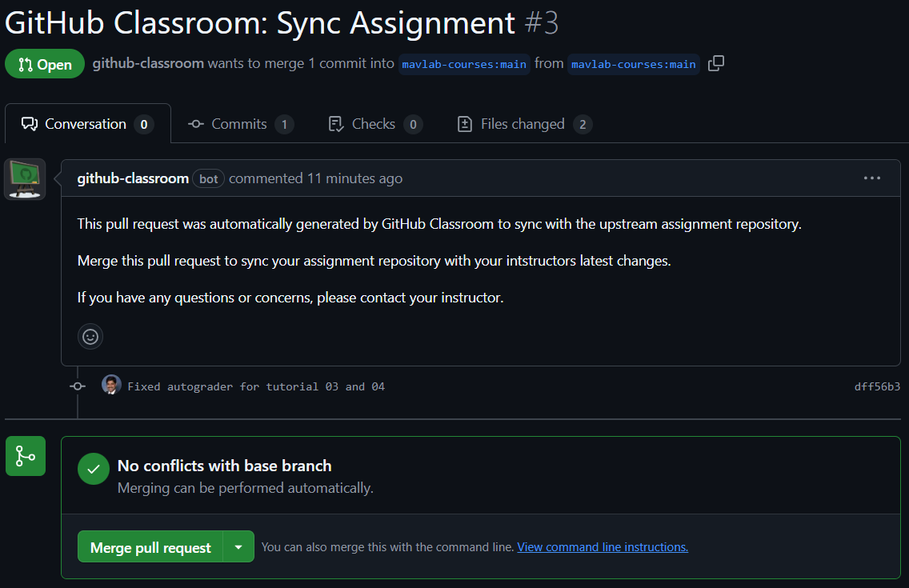Viewport: 909px width, 588px height.
Task: Click the base branch mavlab-courses:main label
Action: point(464,64)
